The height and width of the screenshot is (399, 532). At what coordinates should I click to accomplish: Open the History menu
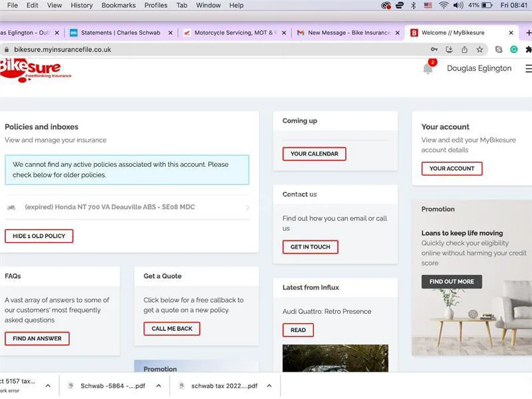pyautogui.click(x=81, y=5)
